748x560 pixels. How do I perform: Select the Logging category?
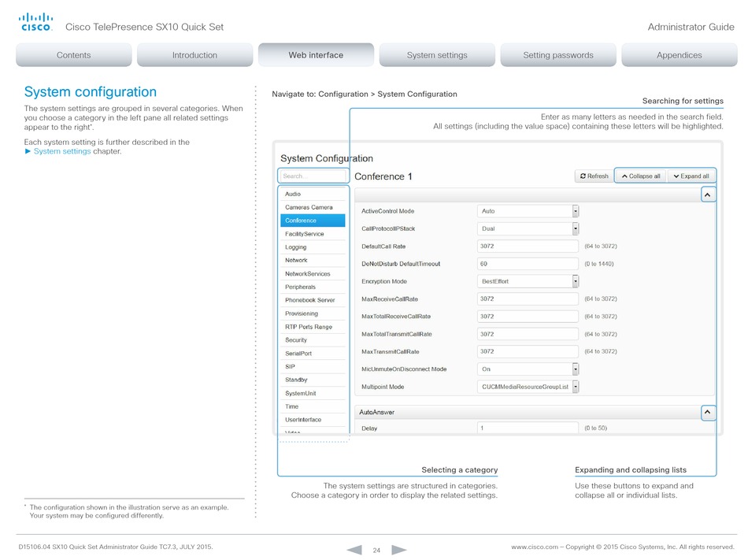pos(313,247)
